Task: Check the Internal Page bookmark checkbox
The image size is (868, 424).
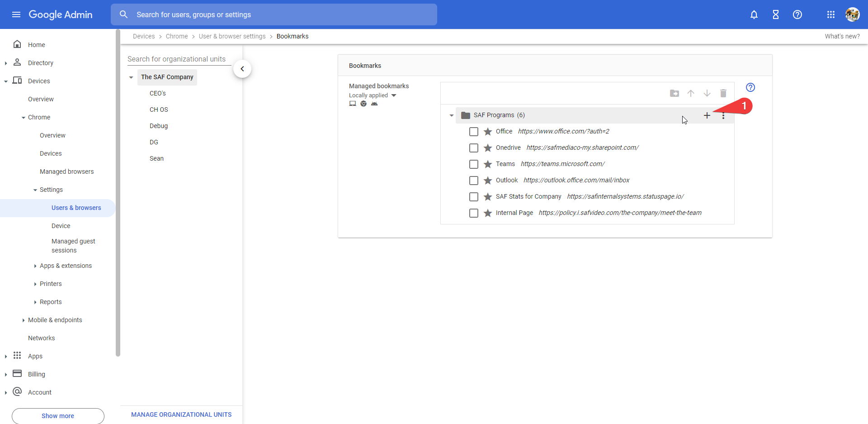Action: point(474,213)
